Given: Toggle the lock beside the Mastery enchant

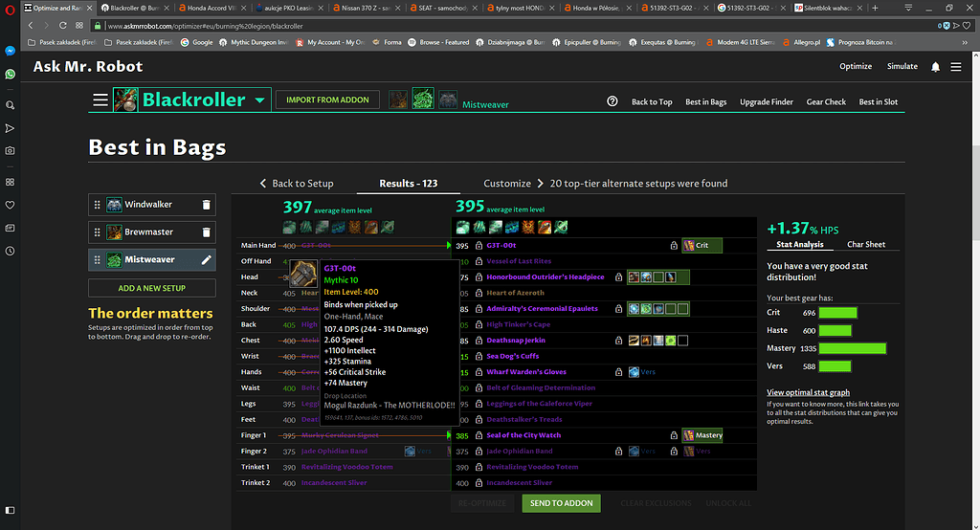Looking at the screenshot, I should 674,435.
